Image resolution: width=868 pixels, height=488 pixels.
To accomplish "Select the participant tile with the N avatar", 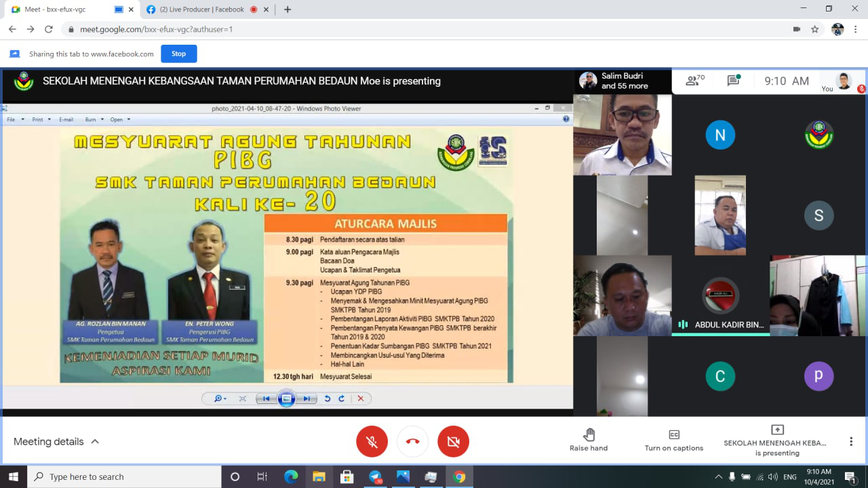I will 720,135.
